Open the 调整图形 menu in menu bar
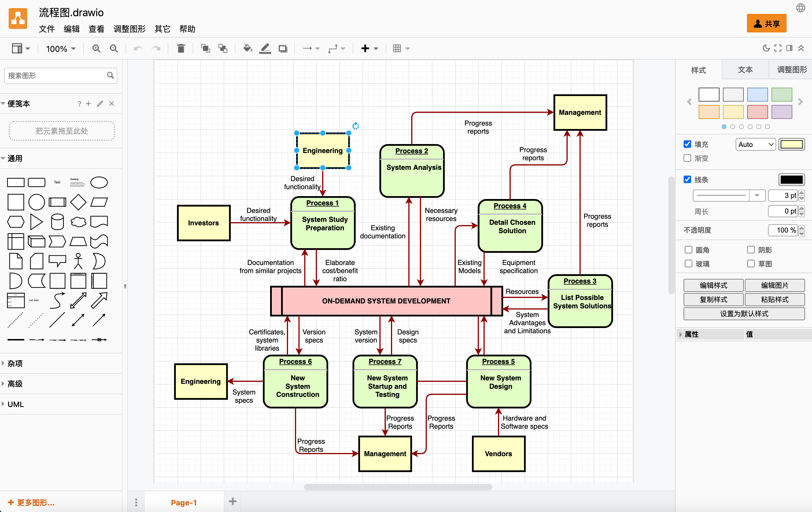812x512 pixels. [130, 29]
